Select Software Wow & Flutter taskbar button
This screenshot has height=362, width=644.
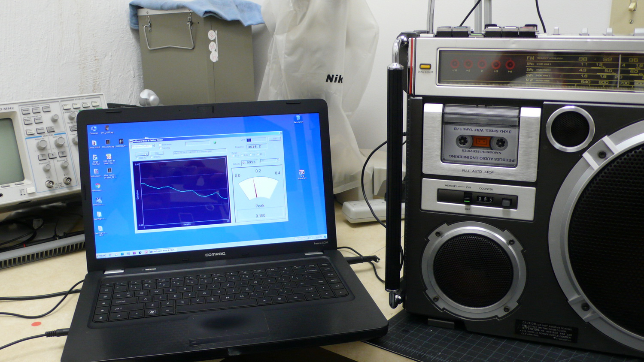coord(163,250)
